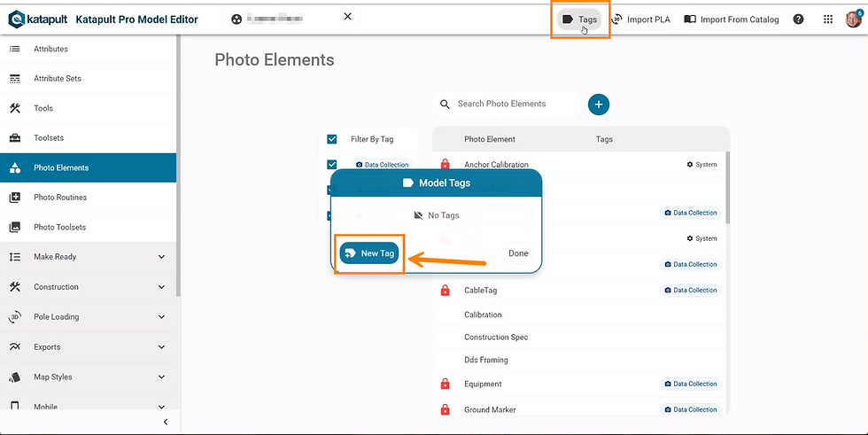
Task: Open Photo Routines in sidebar
Action: click(88, 197)
